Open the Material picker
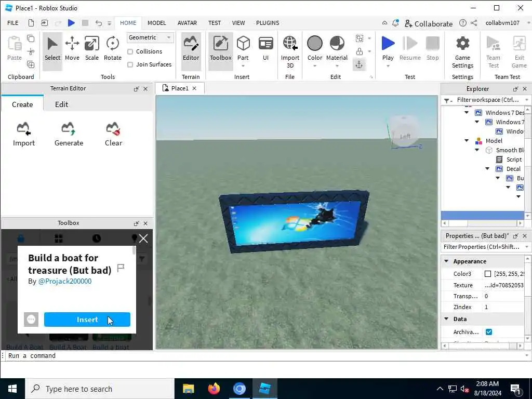Image resolution: width=532 pixels, height=399 pixels. [337, 48]
